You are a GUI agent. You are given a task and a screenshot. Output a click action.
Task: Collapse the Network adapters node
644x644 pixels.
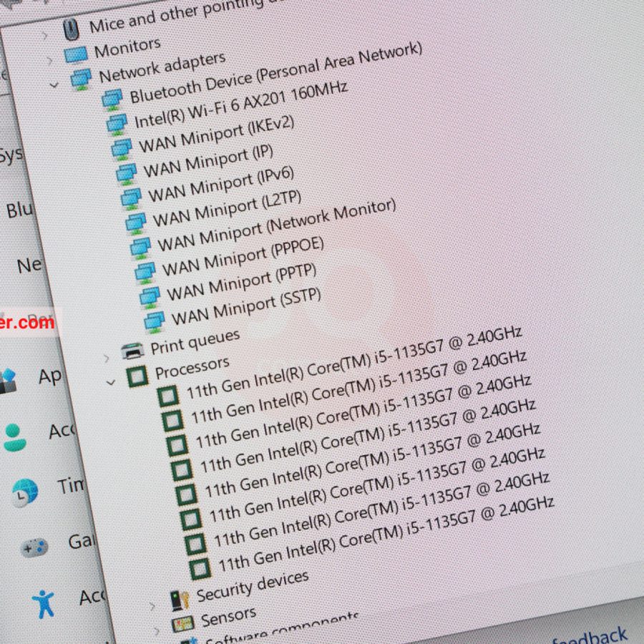(54, 85)
